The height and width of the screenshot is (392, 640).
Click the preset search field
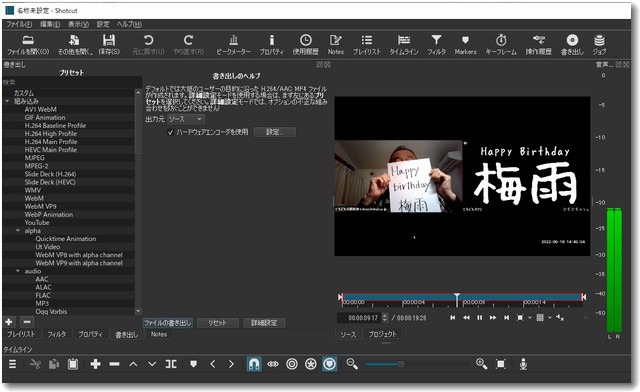(72, 82)
